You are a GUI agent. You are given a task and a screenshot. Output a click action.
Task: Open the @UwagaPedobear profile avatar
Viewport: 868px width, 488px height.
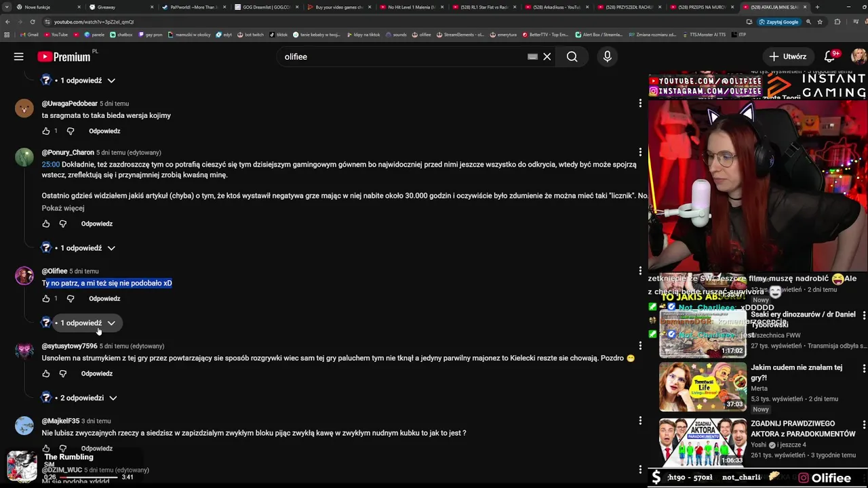click(x=24, y=108)
